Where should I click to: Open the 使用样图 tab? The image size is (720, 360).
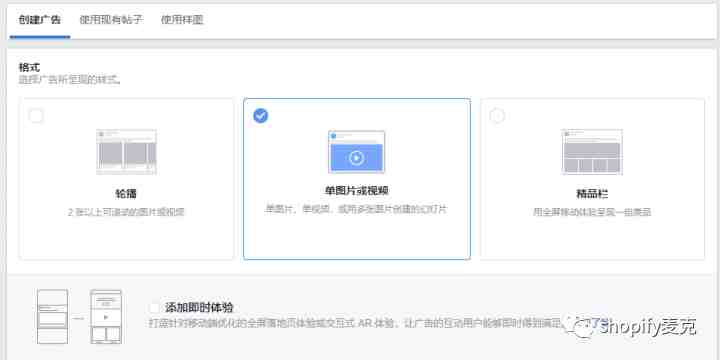click(x=182, y=20)
